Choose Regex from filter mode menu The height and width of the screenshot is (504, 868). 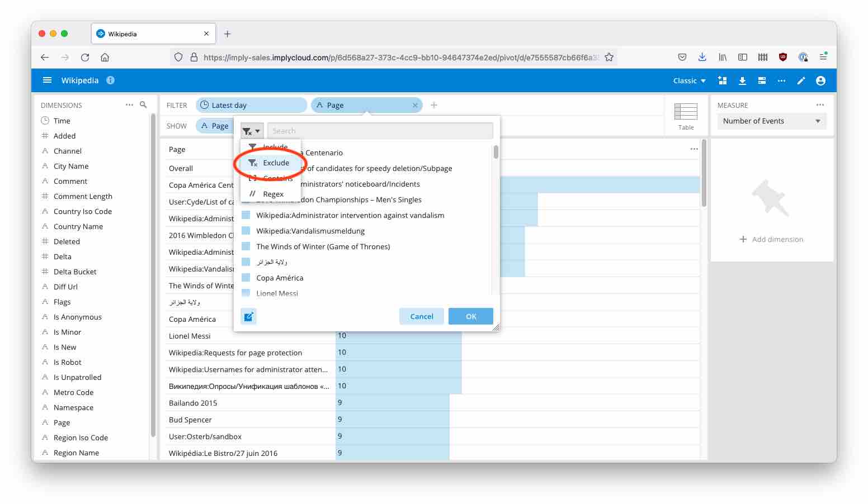[x=271, y=194]
